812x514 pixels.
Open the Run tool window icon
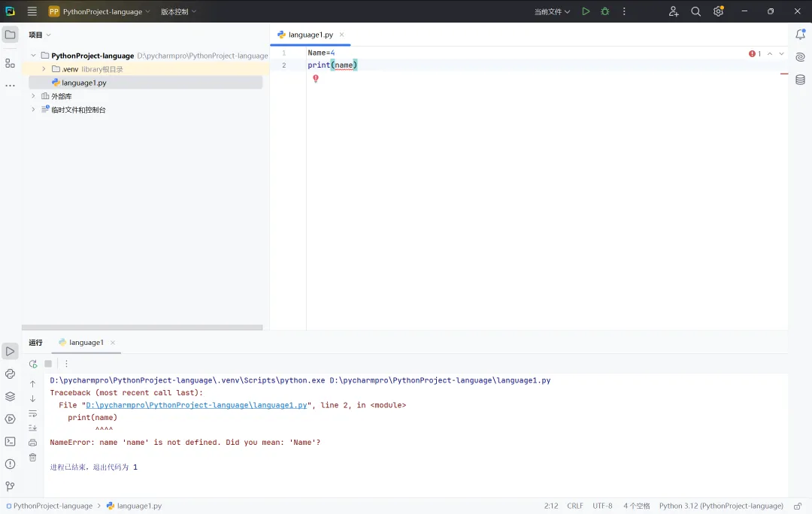[x=11, y=352]
